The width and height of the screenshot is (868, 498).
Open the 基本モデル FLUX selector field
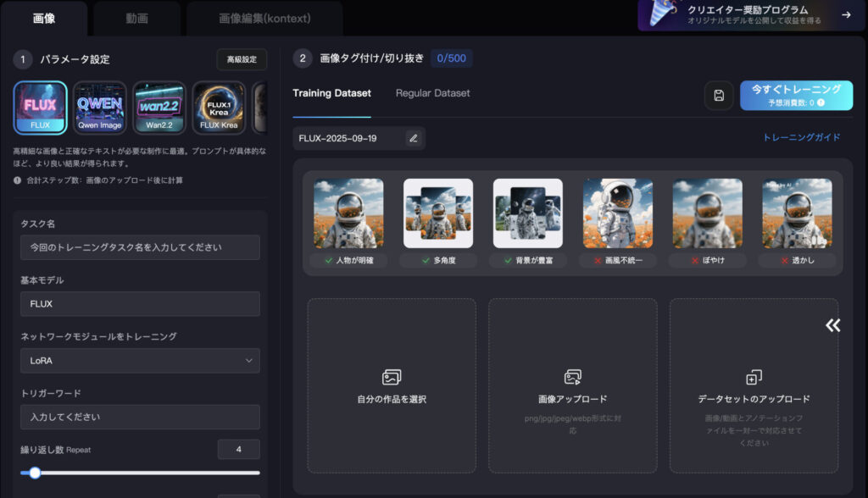[140, 304]
